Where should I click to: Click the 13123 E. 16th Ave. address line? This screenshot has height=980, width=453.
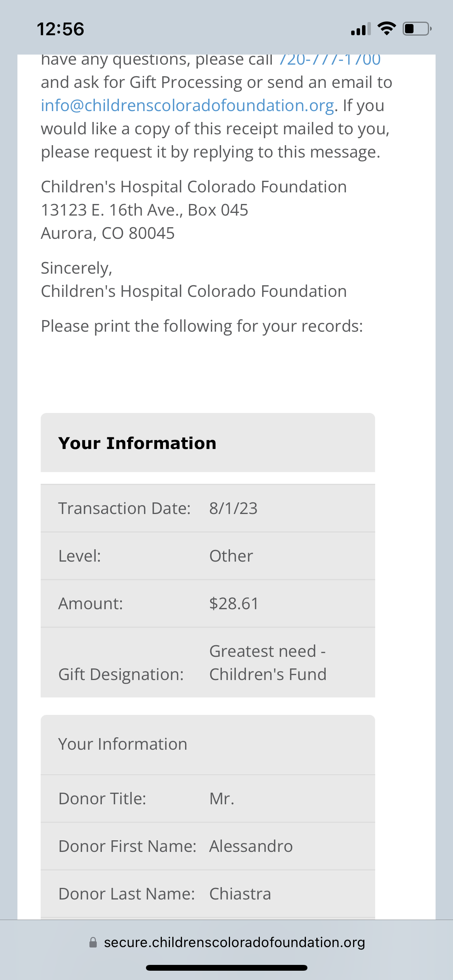pyautogui.click(x=144, y=210)
